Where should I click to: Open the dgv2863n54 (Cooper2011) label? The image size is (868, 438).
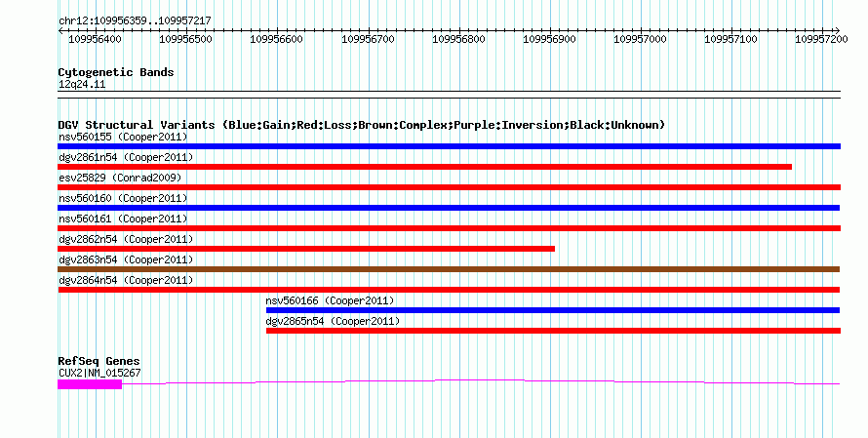pos(126,259)
